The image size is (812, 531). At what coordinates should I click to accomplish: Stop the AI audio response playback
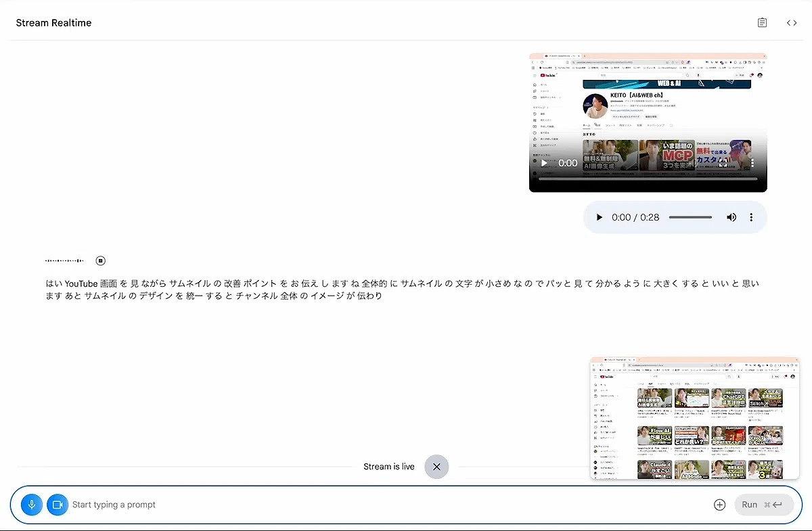tap(101, 260)
